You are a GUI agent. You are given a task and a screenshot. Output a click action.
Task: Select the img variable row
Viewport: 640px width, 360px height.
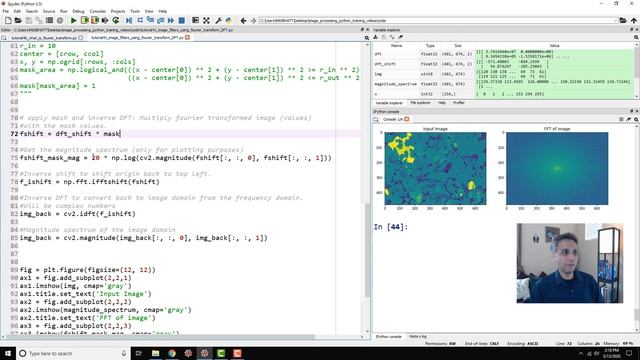click(504, 74)
